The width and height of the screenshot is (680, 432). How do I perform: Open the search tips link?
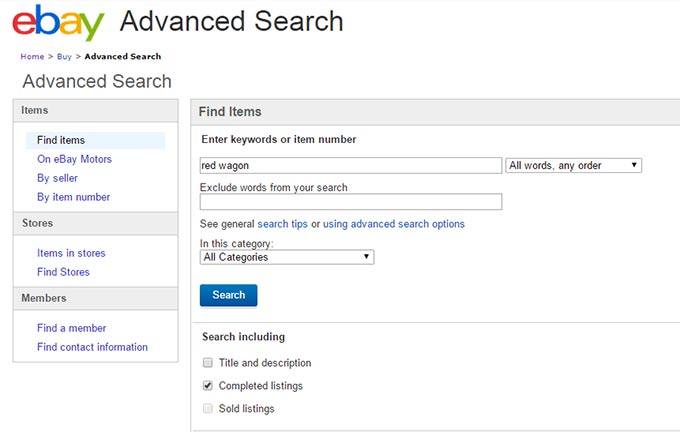pyautogui.click(x=282, y=224)
